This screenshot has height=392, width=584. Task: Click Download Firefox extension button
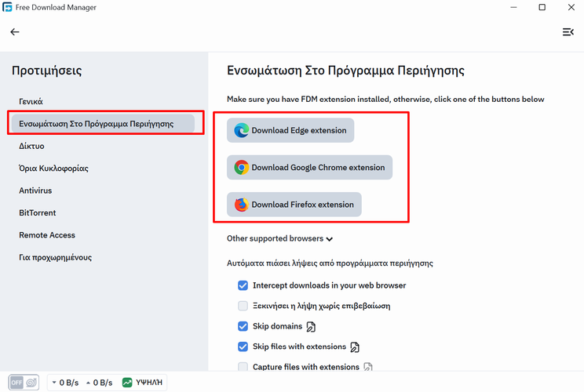(294, 205)
